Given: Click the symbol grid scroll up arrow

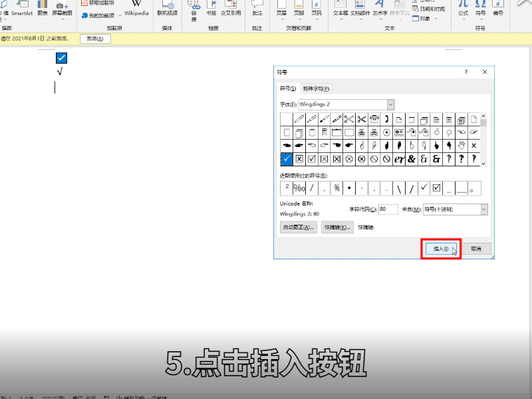Looking at the screenshot, I should coord(483,116).
